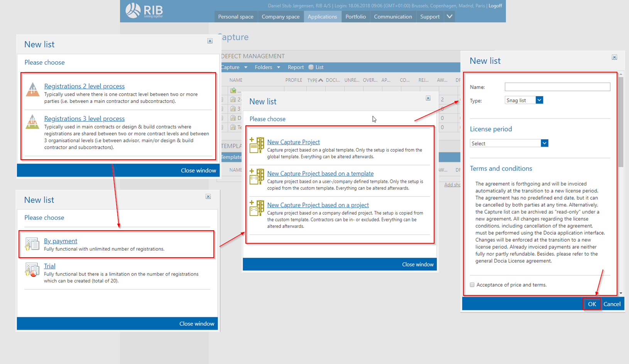Screen dimensions: 629x364
Task: Tick the Acceptance of price and terms checkbox
Action: [x=472, y=285]
